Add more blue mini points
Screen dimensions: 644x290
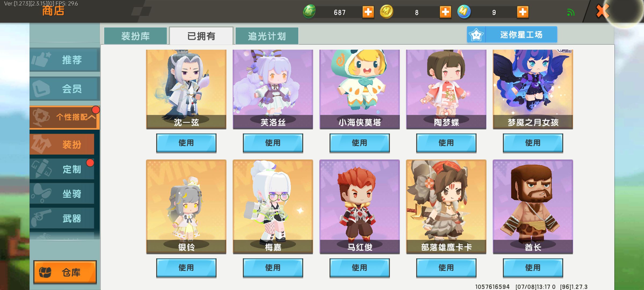click(x=522, y=12)
